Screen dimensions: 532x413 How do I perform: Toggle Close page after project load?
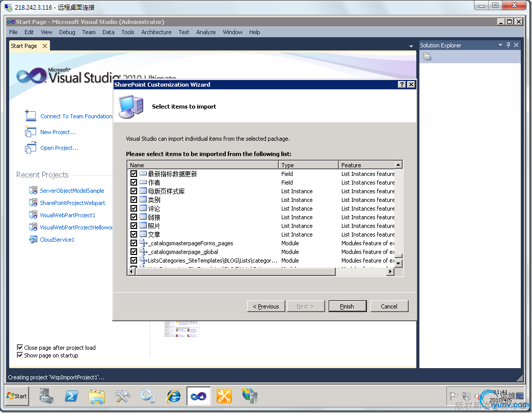point(20,347)
